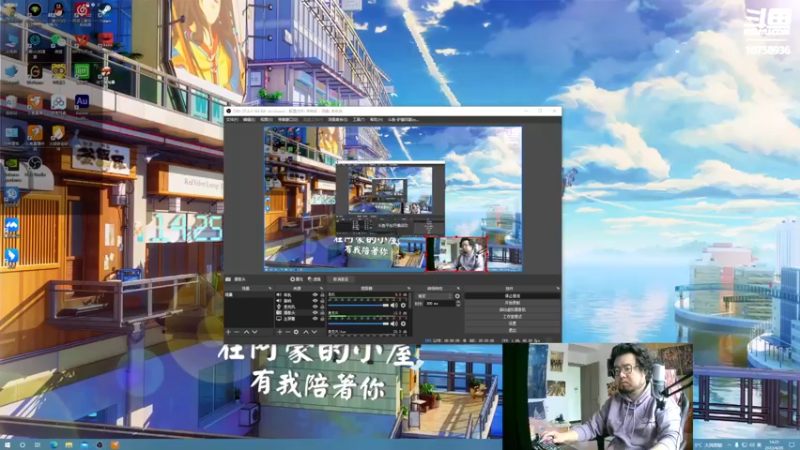Move scene up arrow in Scenes panel
800x450 pixels.
click(x=246, y=332)
